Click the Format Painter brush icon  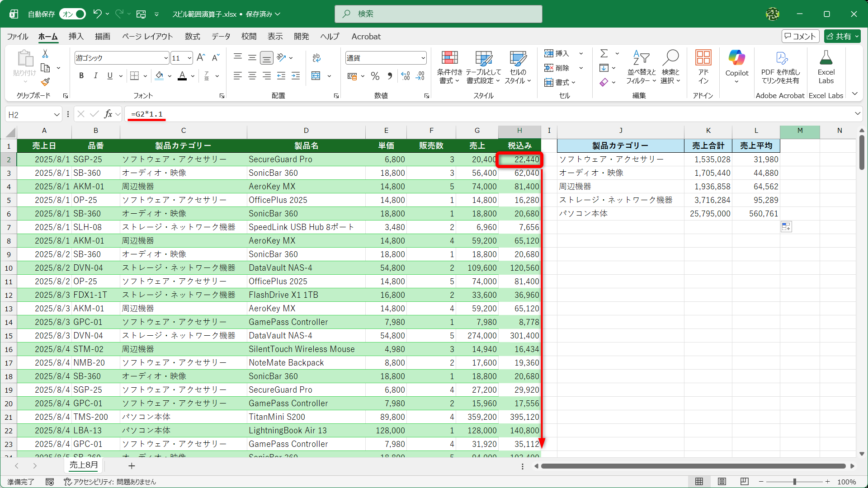tap(45, 82)
